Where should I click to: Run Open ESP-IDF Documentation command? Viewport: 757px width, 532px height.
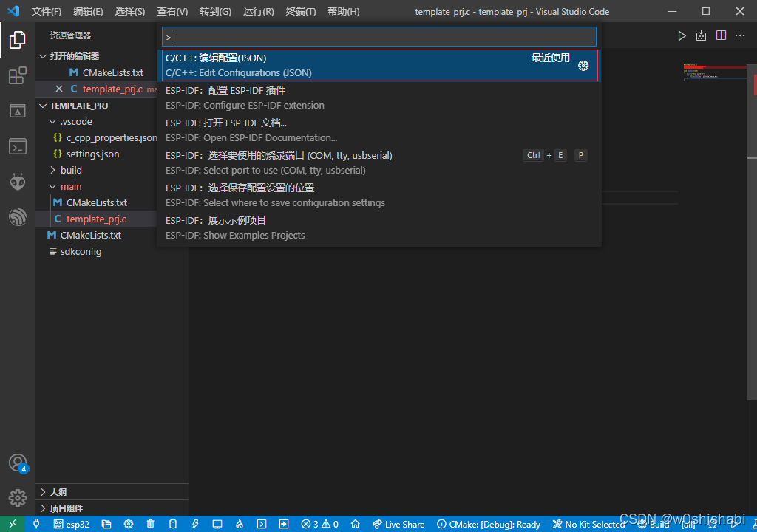(380, 130)
